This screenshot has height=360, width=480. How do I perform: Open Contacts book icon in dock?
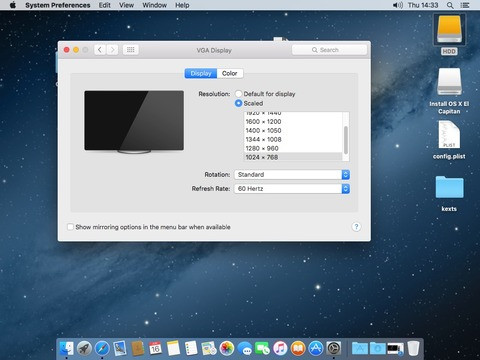coord(138,349)
